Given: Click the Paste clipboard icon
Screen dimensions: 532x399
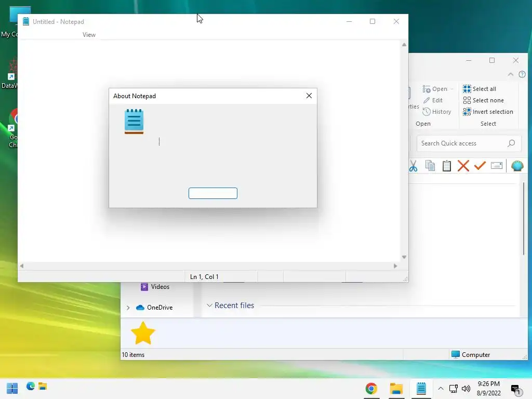Looking at the screenshot, I should tap(446, 166).
